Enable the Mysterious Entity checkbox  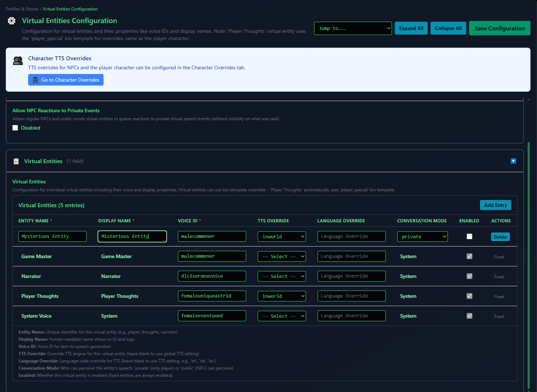click(x=469, y=236)
